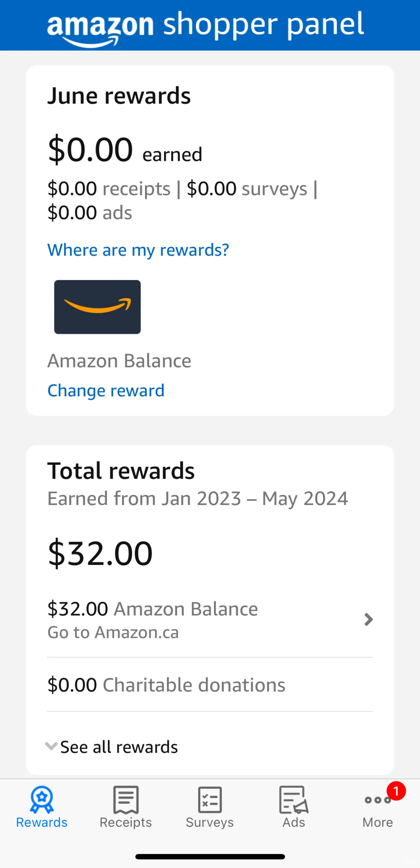Follow the Go to Amazon.ca text

[x=113, y=633]
